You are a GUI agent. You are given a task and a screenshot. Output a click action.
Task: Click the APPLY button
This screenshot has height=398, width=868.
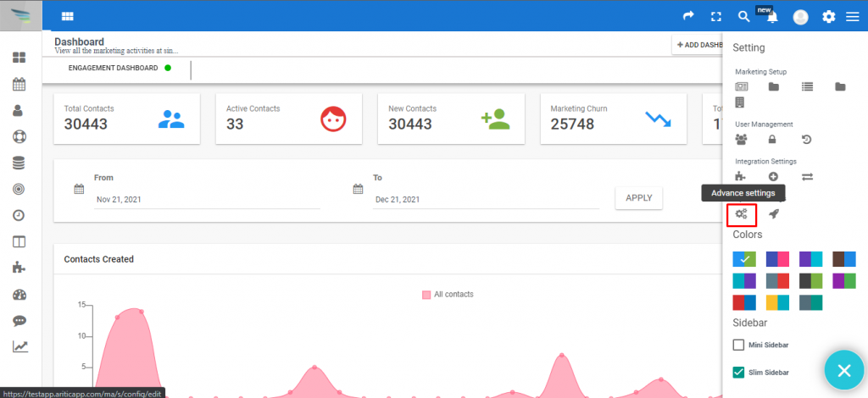[x=639, y=198]
